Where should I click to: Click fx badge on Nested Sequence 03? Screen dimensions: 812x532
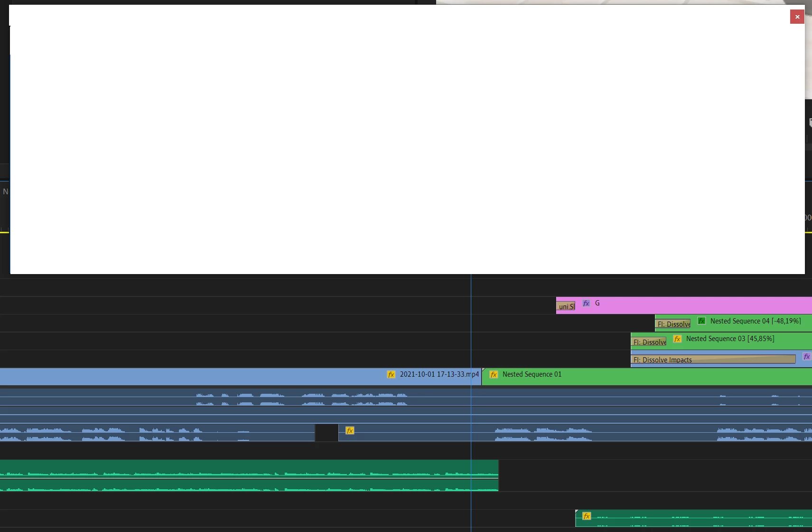click(x=677, y=339)
